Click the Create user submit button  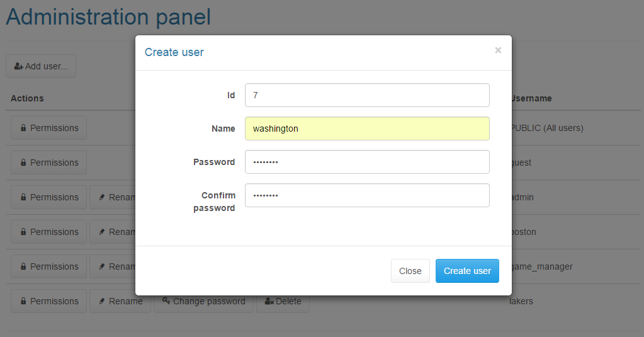pyautogui.click(x=467, y=271)
